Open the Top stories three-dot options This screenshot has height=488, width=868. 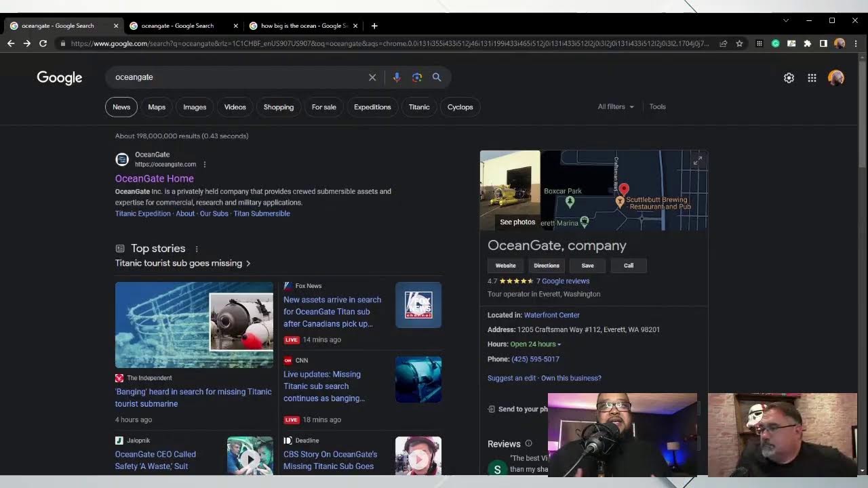(x=197, y=249)
